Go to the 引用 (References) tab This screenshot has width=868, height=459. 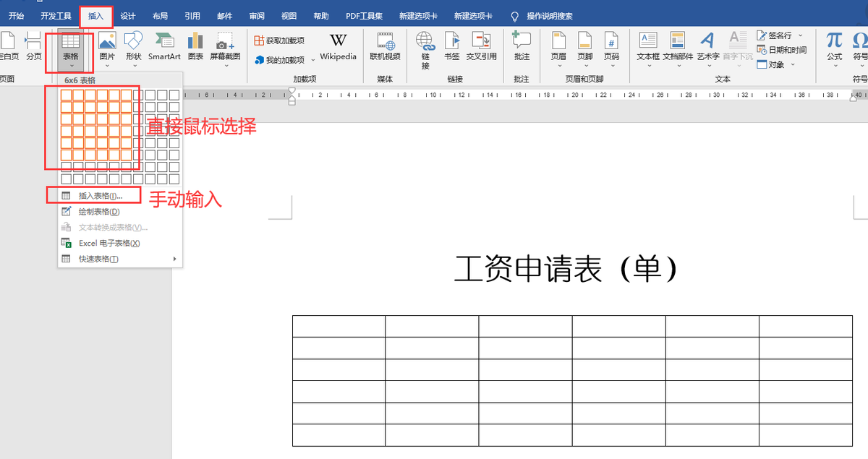(x=192, y=16)
